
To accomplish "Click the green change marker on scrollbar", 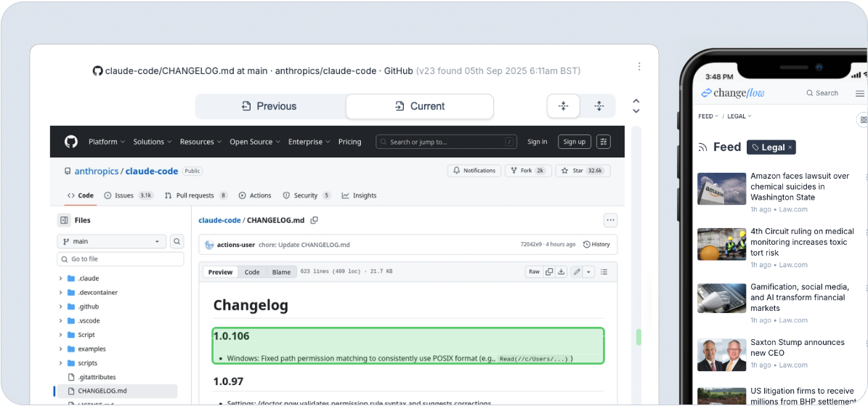I will pos(639,337).
